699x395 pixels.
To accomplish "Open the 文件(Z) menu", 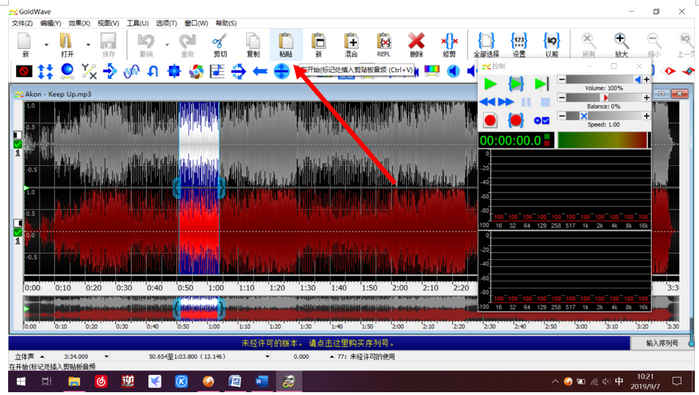I will coord(22,23).
